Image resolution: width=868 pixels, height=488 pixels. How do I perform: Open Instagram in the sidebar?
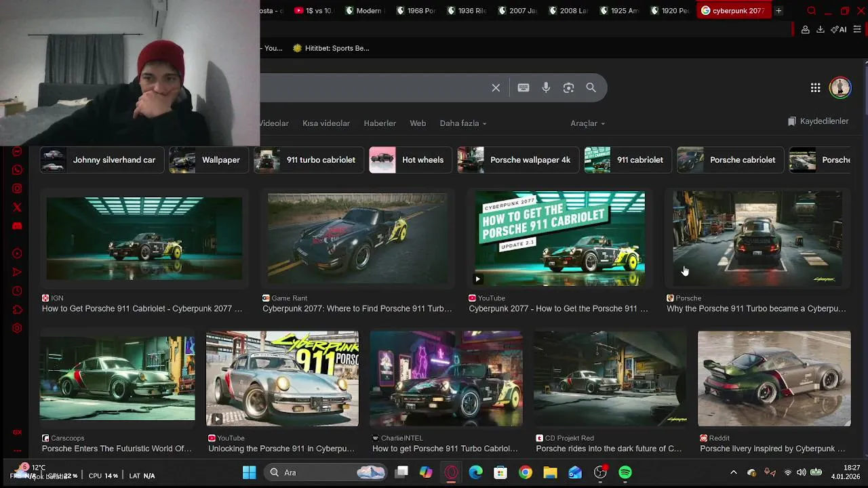tap(17, 188)
